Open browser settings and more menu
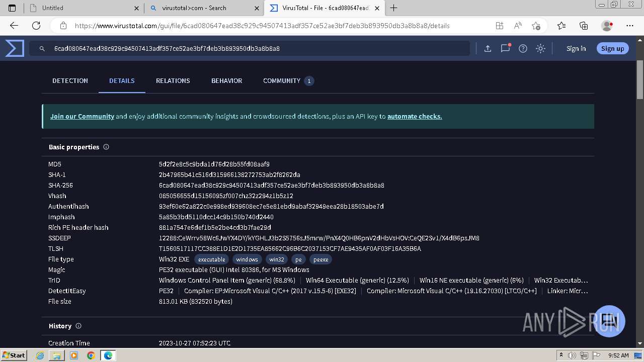This screenshot has width=644, height=362. (630, 26)
